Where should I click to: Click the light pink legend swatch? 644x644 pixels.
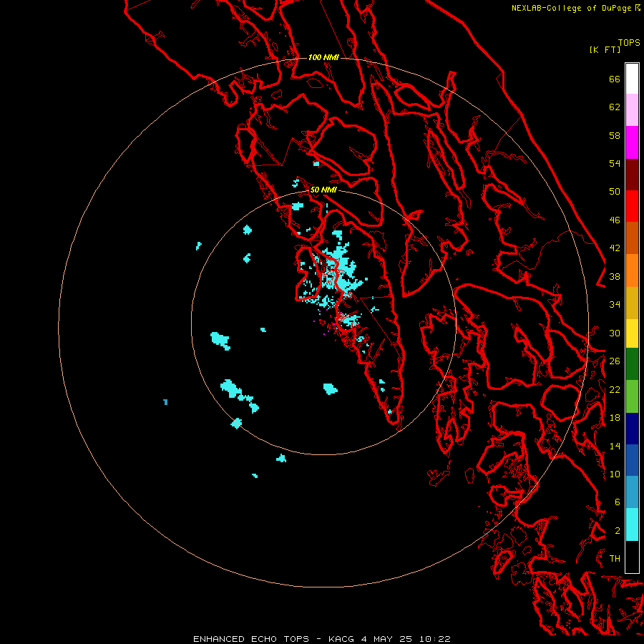[632, 110]
